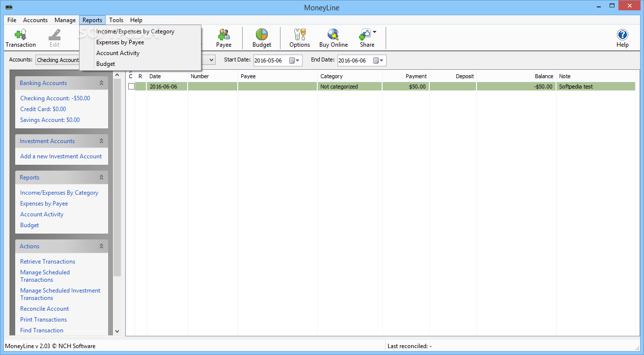Screen dimensions: 644x355
Task: Select the -$50.00 balance cell
Action: pos(516,87)
